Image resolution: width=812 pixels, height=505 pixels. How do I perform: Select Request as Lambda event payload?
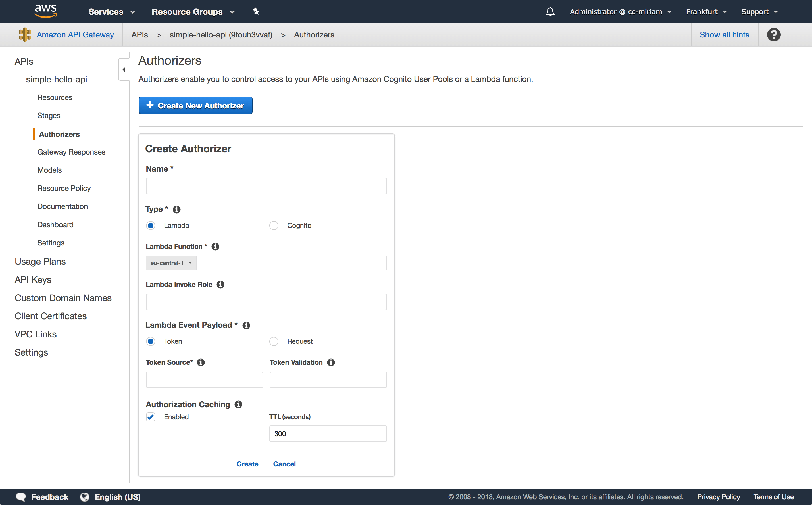coord(274,341)
